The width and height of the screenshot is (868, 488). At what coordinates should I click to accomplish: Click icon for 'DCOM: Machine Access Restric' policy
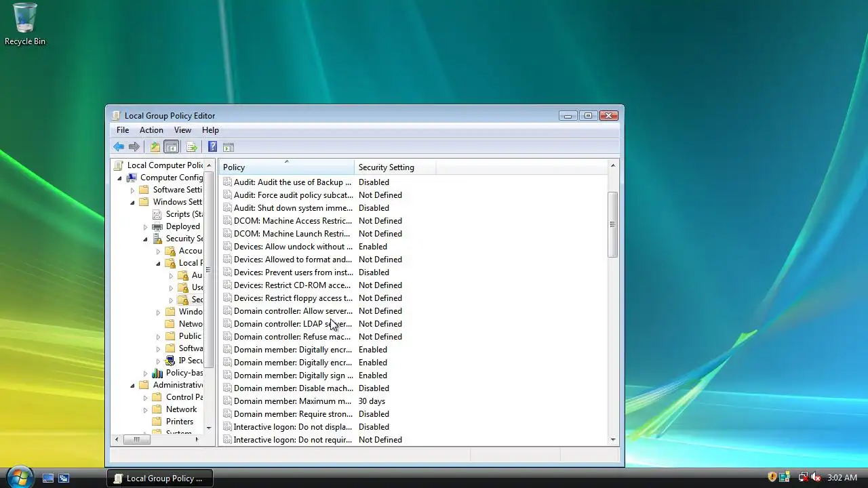coord(227,221)
